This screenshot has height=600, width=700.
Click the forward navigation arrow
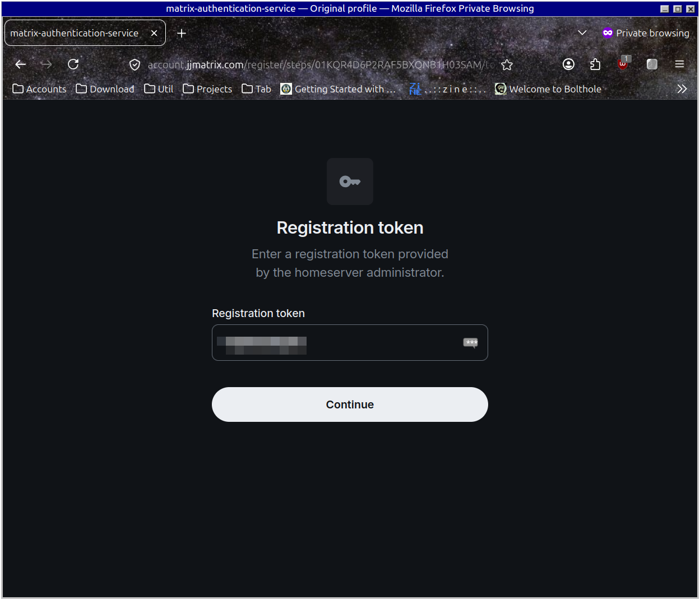(47, 64)
